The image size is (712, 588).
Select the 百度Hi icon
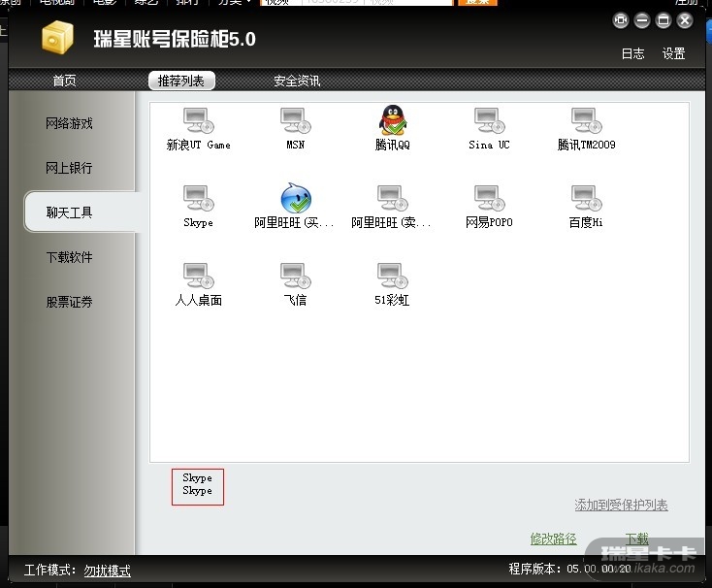point(586,198)
